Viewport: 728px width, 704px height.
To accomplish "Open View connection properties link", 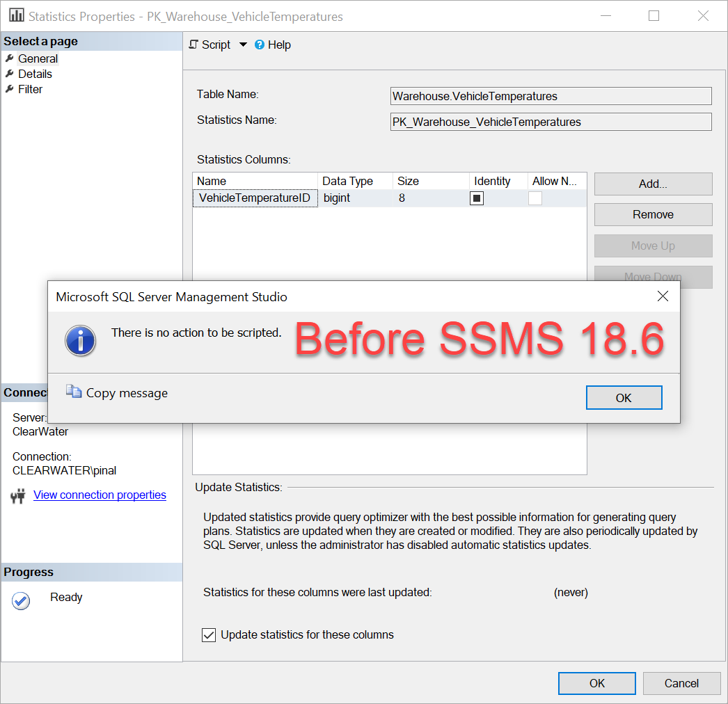I will (100, 495).
